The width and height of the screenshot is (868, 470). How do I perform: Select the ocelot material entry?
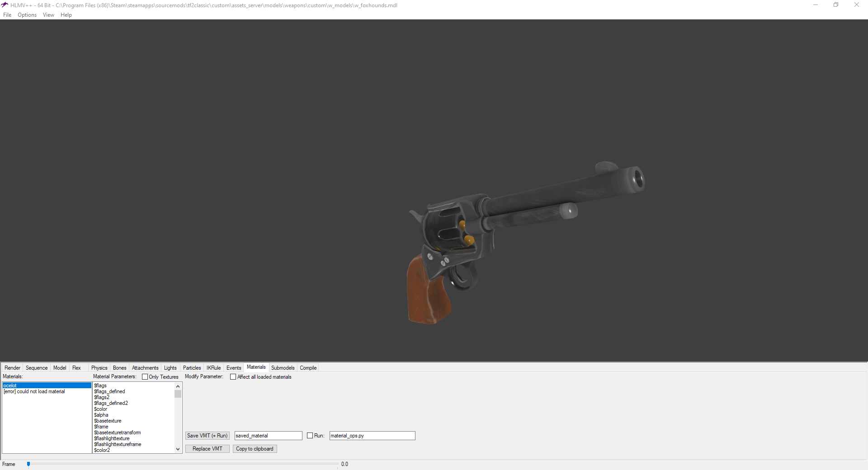coord(47,385)
